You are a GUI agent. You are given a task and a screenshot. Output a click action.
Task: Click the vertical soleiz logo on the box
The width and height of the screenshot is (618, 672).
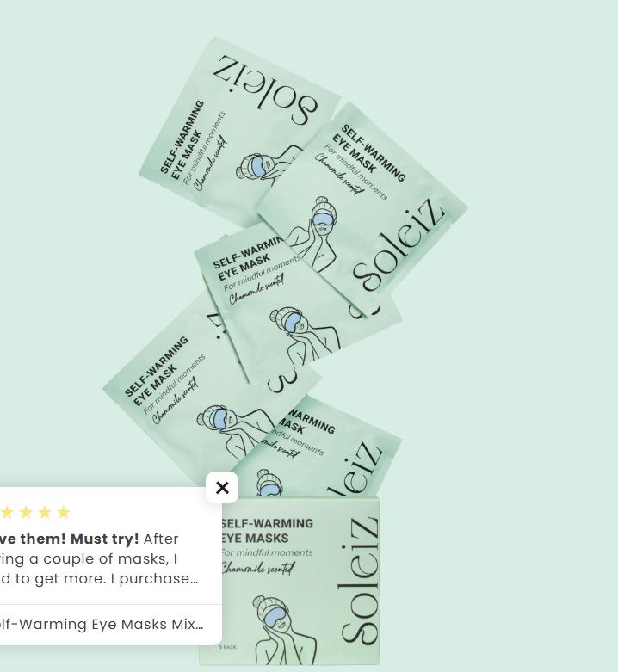(x=359, y=580)
